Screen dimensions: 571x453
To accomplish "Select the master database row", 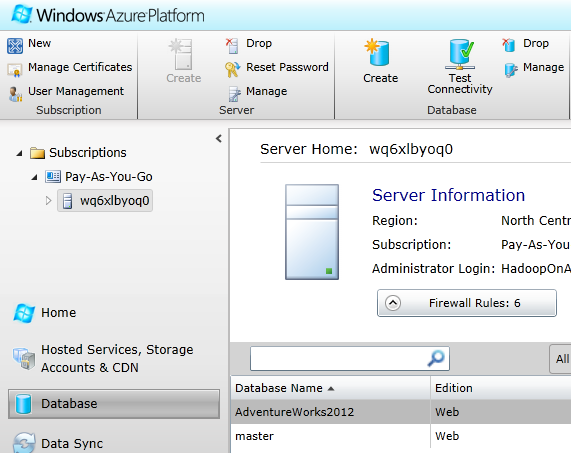I will [x=401, y=436].
